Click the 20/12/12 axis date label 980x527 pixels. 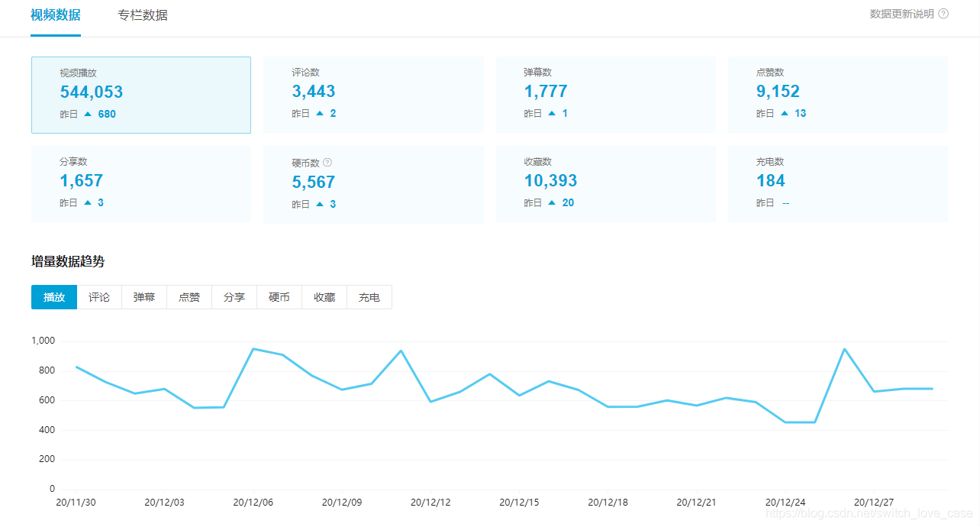point(430,503)
